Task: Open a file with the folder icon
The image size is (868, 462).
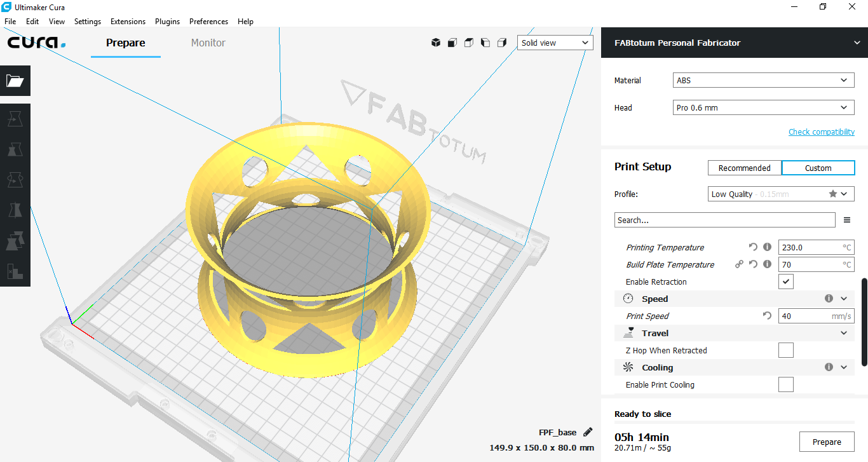Action: tap(15, 81)
